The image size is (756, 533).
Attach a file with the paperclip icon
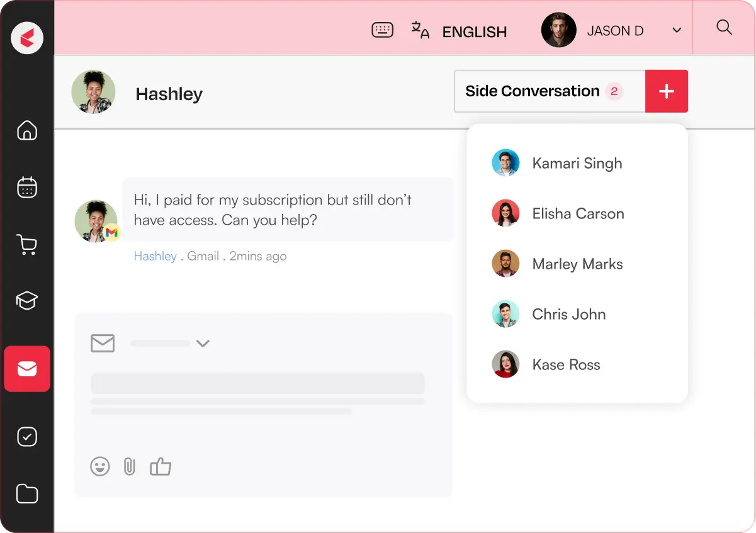coord(130,466)
